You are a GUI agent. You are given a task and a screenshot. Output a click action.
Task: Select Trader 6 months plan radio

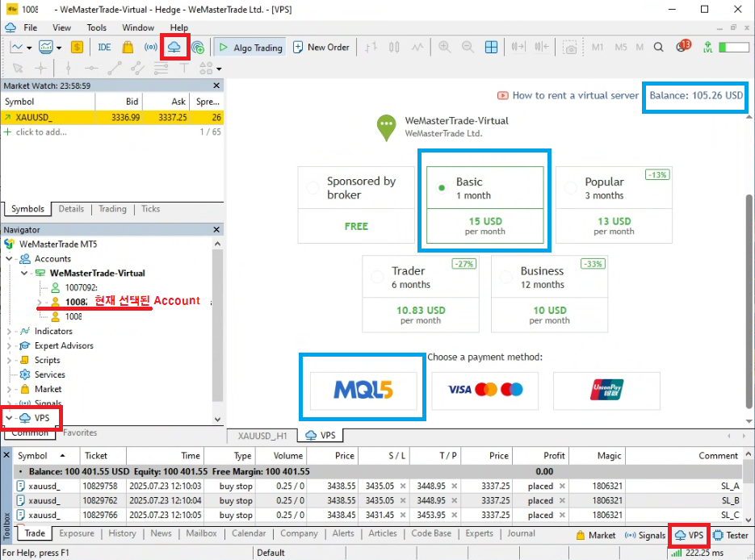tap(377, 277)
